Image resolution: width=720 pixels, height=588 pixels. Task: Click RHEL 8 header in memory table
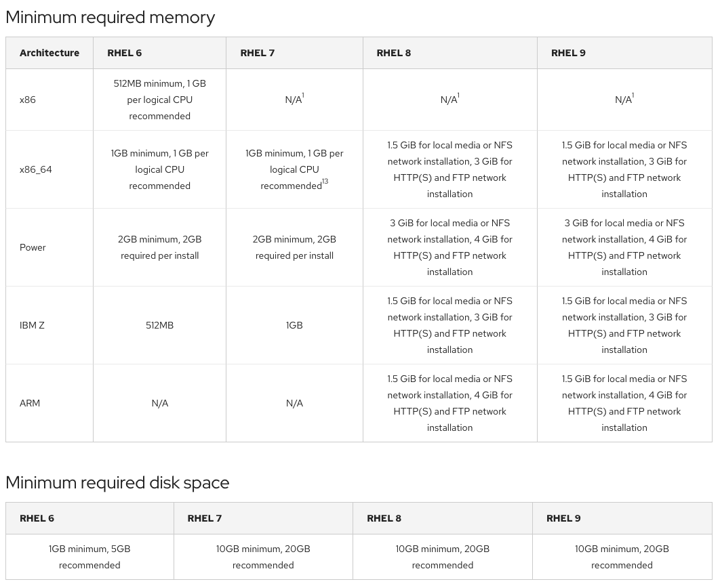(394, 53)
